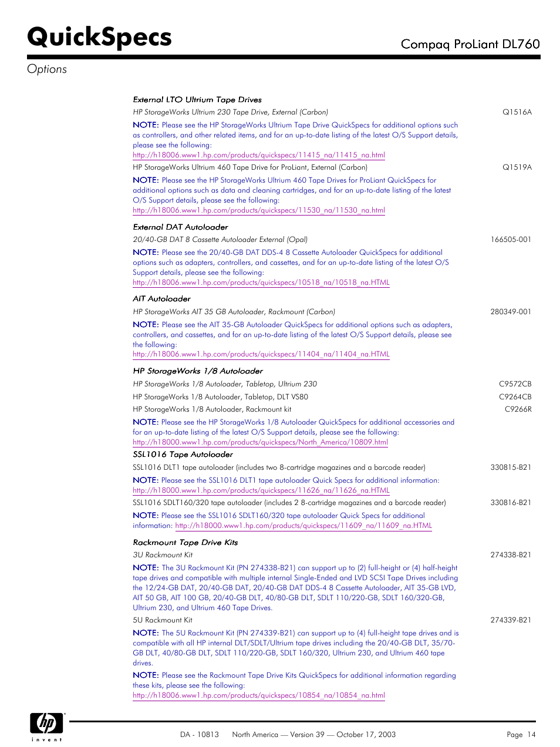This screenshot has height=747, width=560.
Task: Select part number 274339-B21
Action: click(511, 620)
